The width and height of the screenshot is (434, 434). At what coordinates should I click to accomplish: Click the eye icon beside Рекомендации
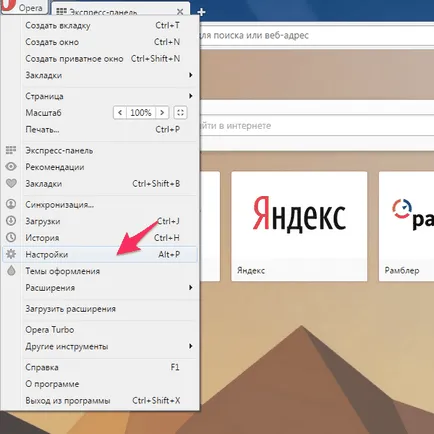[11, 166]
